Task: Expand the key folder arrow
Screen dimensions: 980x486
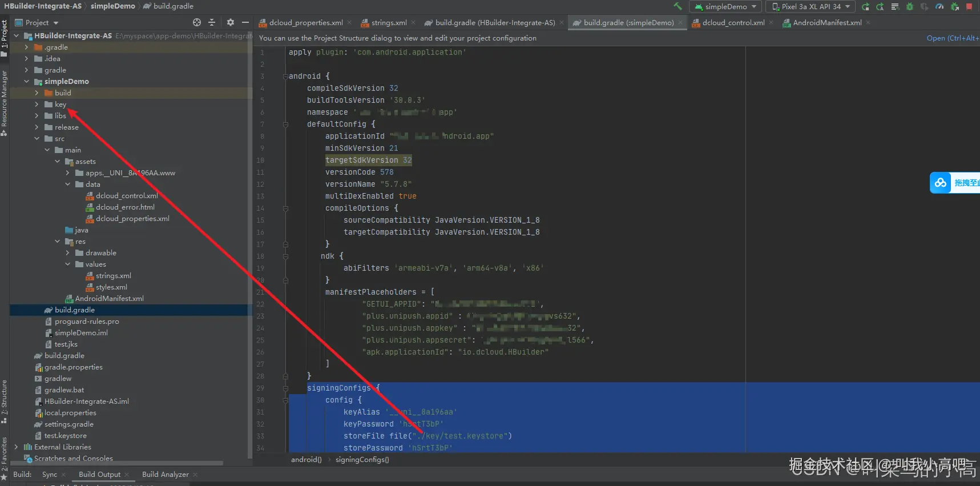Action: tap(37, 105)
